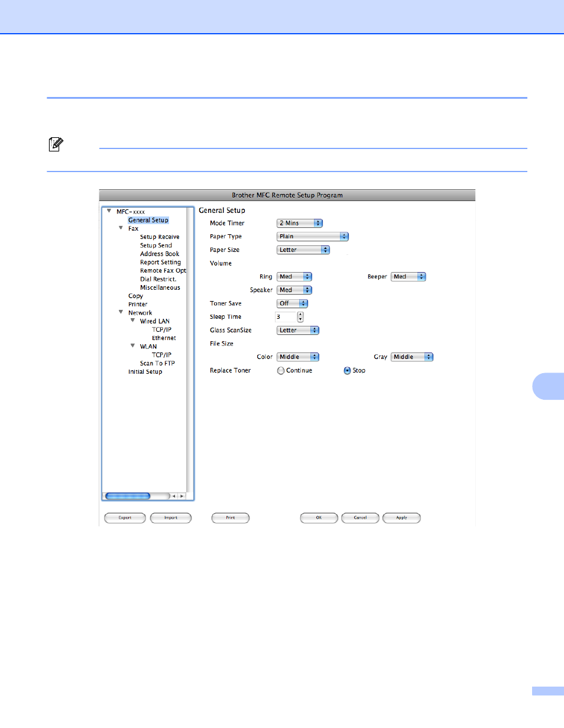This screenshot has width=564, height=728.
Task: Open Setup Send settings
Action: [156, 245]
